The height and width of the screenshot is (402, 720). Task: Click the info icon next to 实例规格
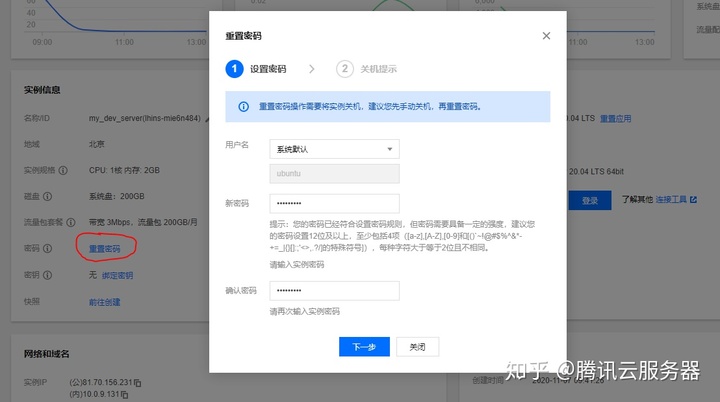63,170
